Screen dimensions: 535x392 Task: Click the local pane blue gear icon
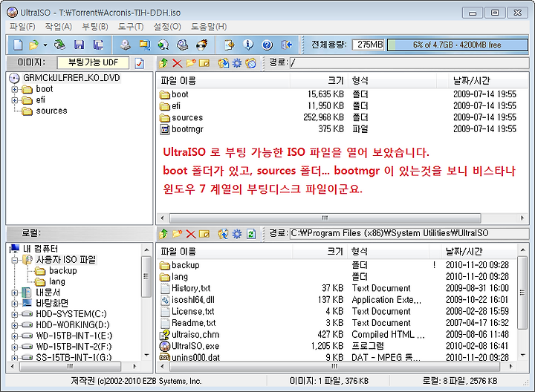pyautogui.click(x=237, y=234)
